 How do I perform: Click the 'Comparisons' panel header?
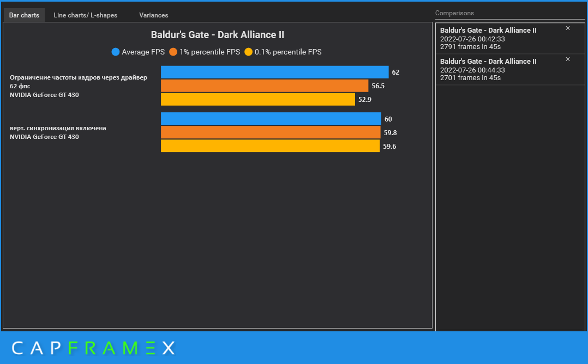(454, 13)
